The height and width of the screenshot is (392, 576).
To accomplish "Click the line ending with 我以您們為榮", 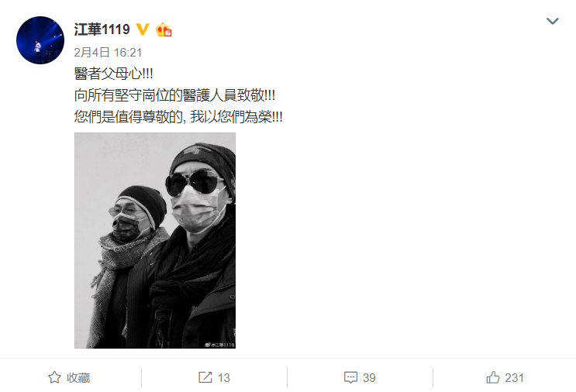I will 178,117.
